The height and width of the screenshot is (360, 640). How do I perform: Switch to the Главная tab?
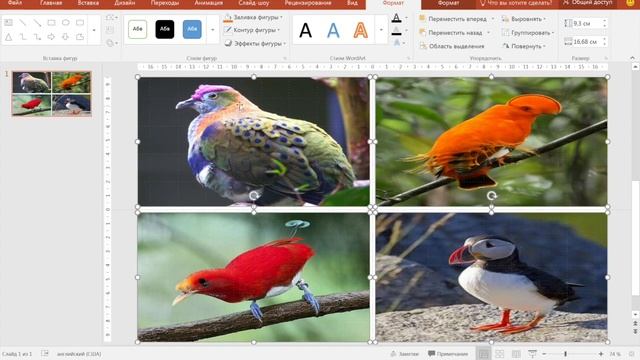click(x=51, y=3)
